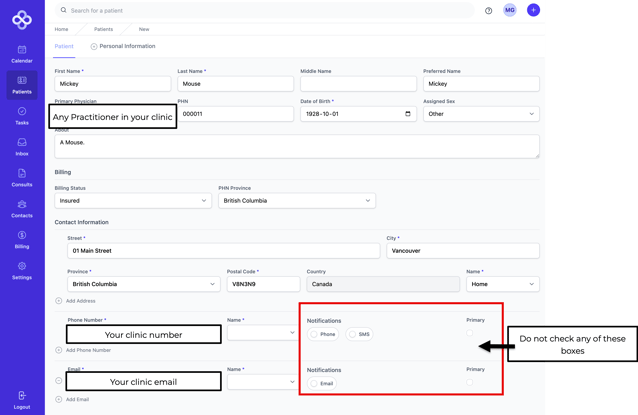Open Calendar from the sidebar
Screen dimensions: 638x415
coord(21,53)
